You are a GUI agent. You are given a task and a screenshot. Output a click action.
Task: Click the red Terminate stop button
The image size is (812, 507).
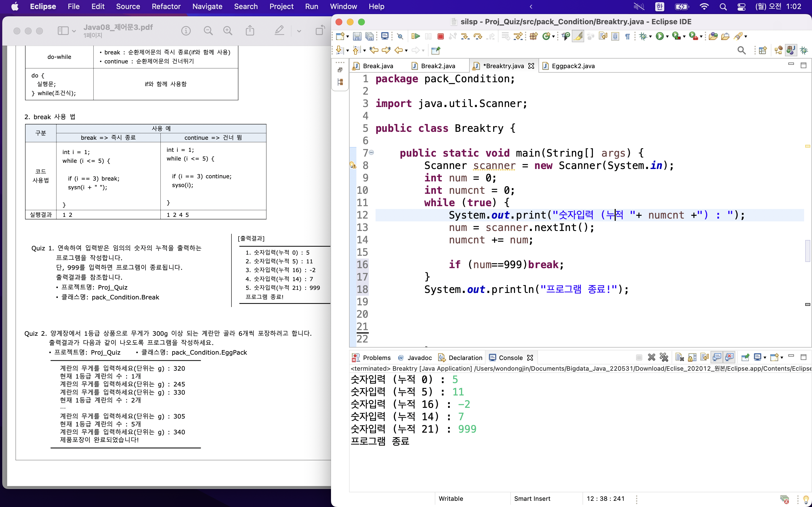[x=441, y=36]
